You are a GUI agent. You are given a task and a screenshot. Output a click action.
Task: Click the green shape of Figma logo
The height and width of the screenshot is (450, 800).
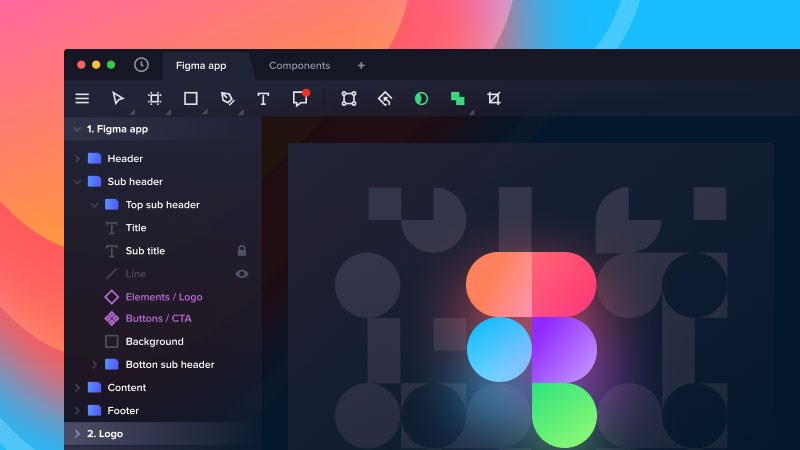(x=564, y=415)
